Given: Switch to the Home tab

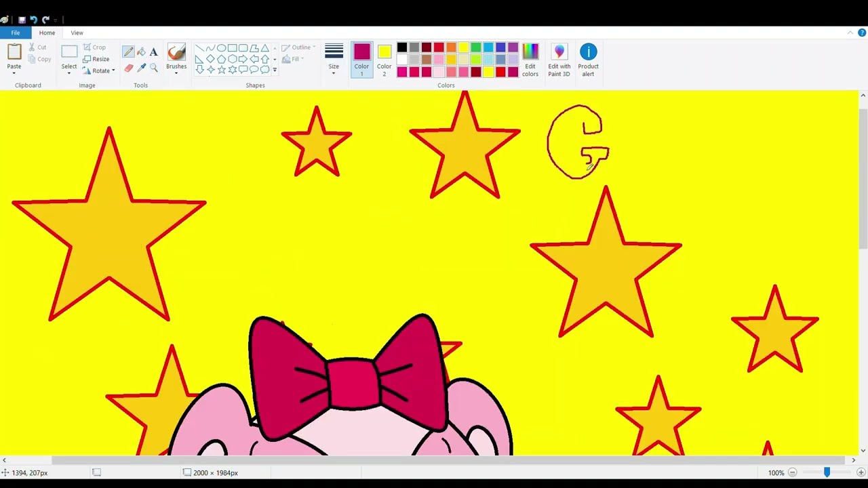Looking at the screenshot, I should coord(47,33).
